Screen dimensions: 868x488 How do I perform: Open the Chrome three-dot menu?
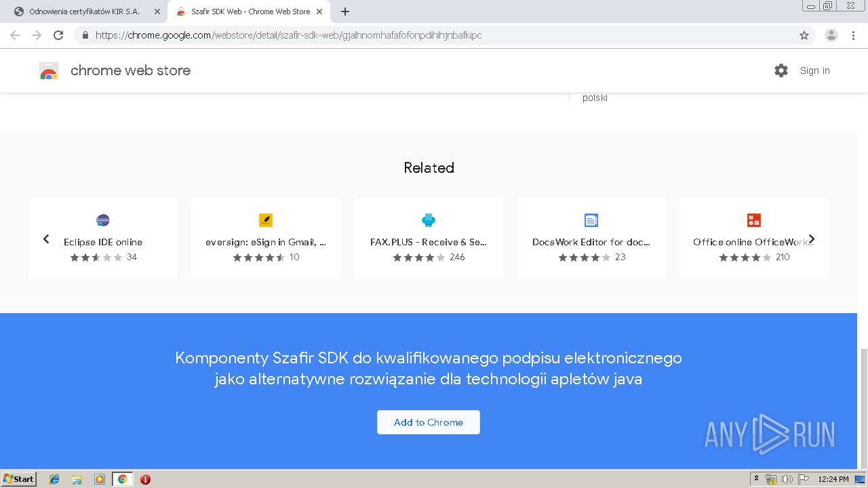tap(853, 35)
